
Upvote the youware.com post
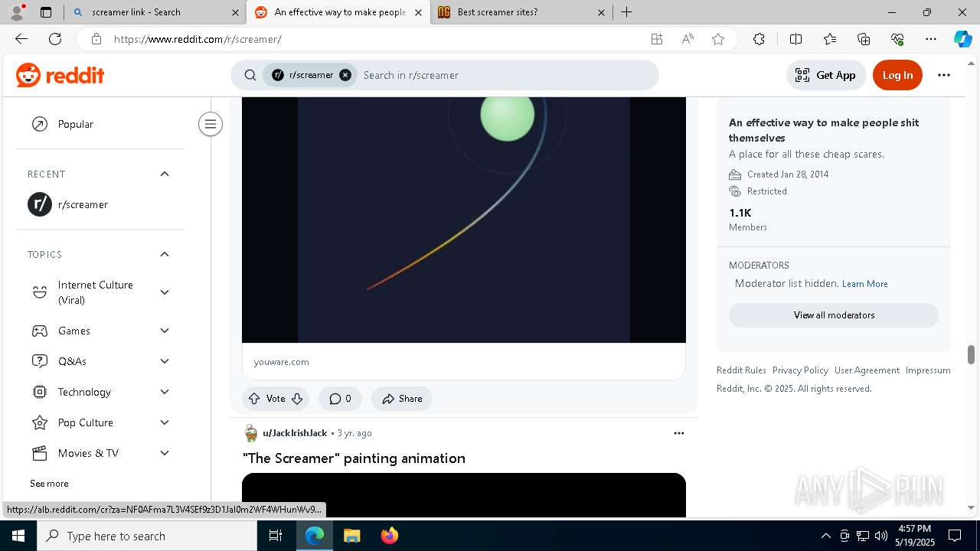tap(254, 399)
